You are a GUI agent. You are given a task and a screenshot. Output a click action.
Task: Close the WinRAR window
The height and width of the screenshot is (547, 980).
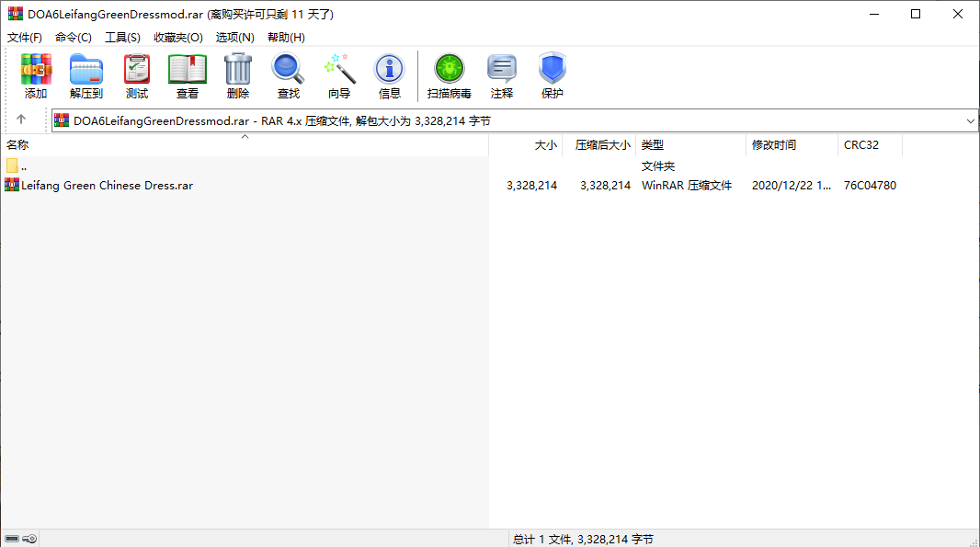tap(958, 14)
